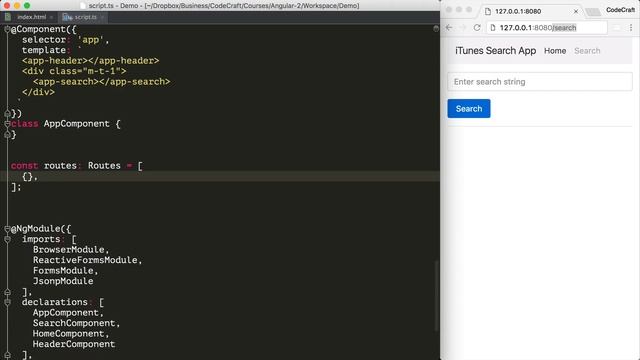
Task: Reload the browser page
Action: tap(477, 28)
